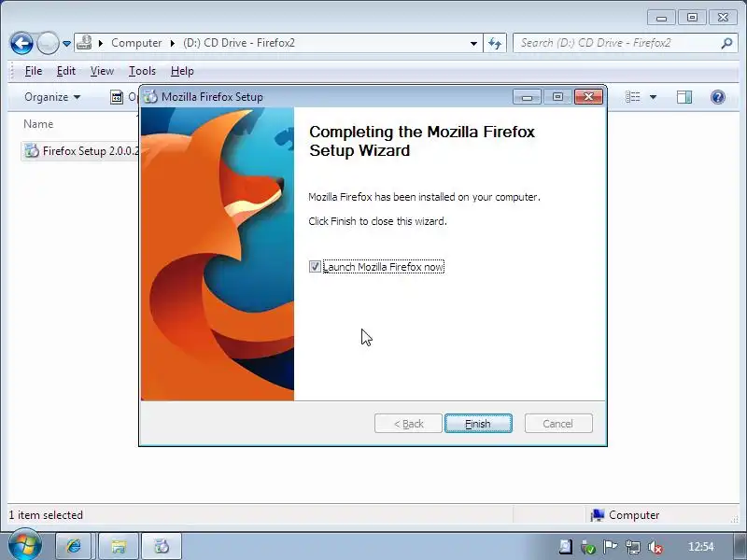Uncheck Launch Mozilla Firefox now checkbox
The height and width of the screenshot is (560, 747).
point(315,267)
